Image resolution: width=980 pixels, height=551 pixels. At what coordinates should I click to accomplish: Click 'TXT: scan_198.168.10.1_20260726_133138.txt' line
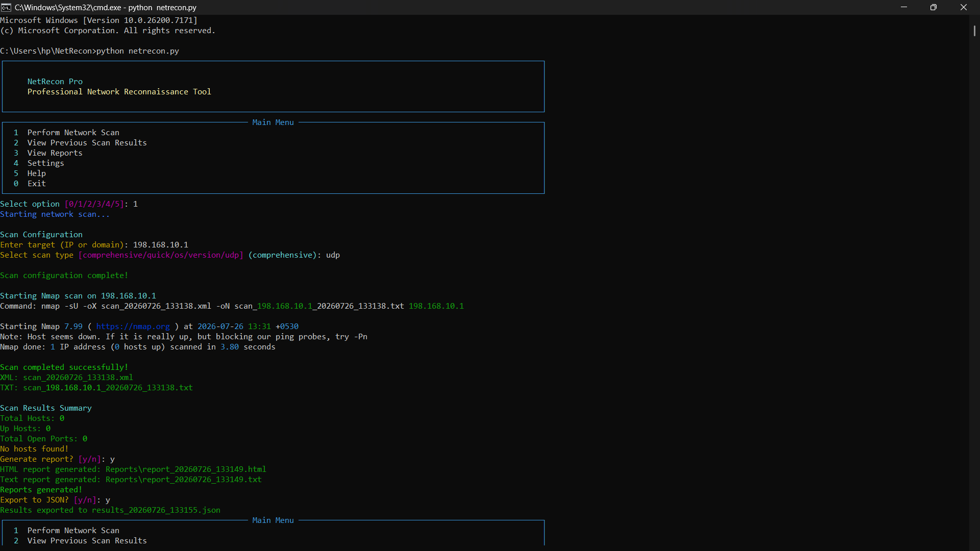coord(96,388)
